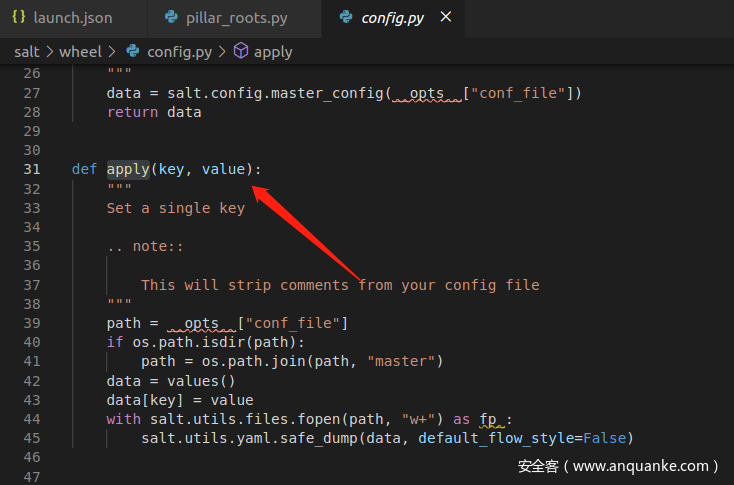
Task: Open the config.py breadcrumb file list
Action: click(178, 51)
